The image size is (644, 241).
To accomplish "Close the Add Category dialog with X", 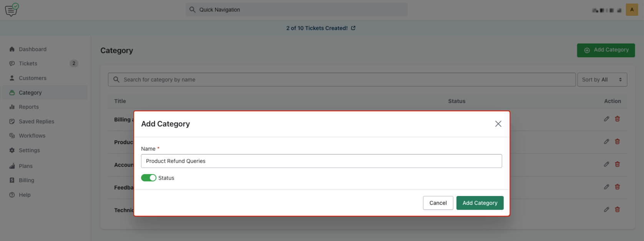I will (x=498, y=124).
